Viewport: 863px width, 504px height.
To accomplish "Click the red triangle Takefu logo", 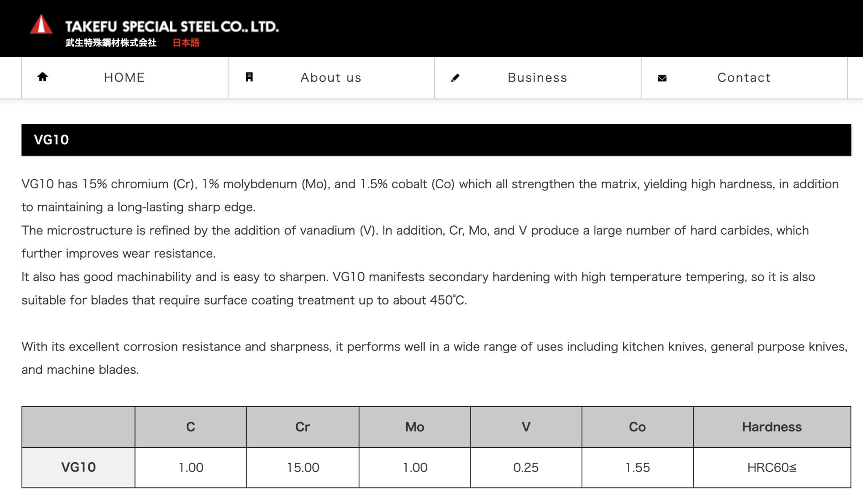I will click(40, 26).
